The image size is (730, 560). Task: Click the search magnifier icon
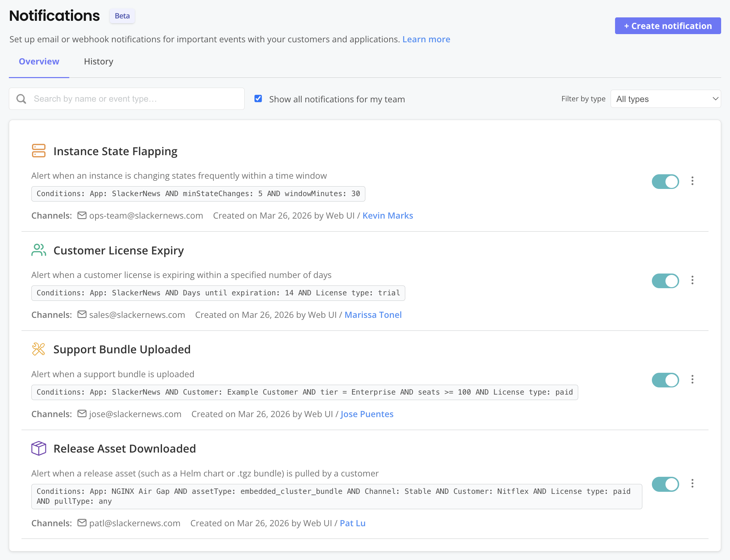point(21,99)
